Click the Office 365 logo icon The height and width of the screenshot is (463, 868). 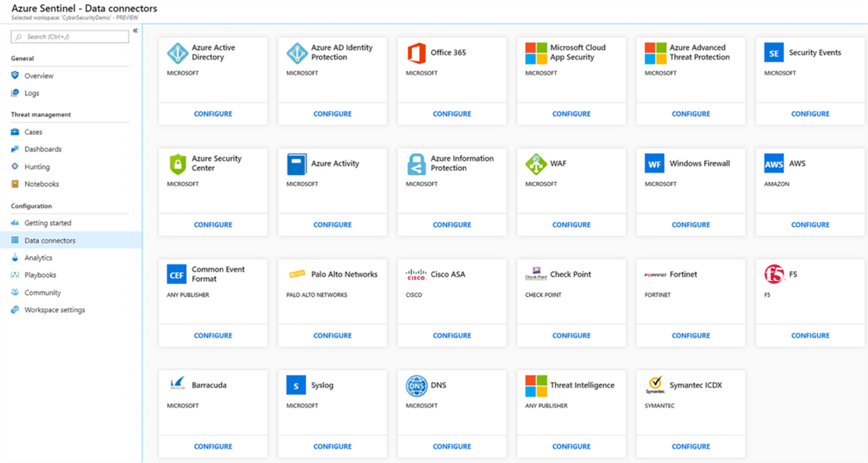[417, 53]
